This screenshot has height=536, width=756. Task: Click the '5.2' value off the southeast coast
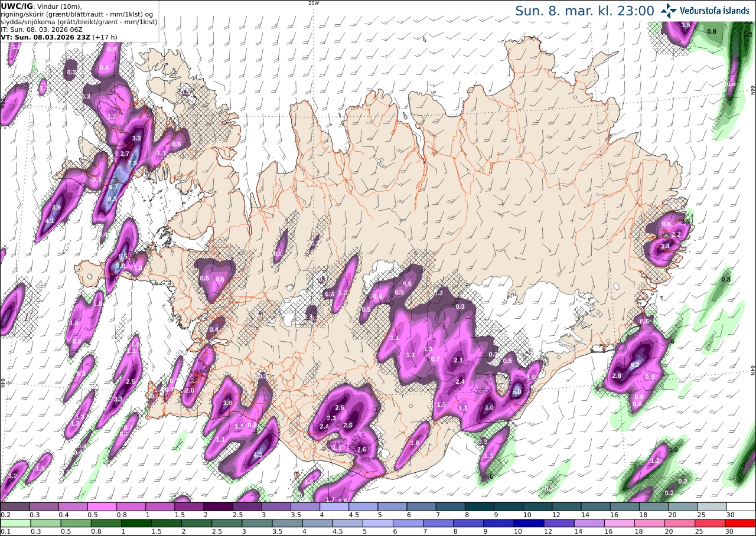636,365
